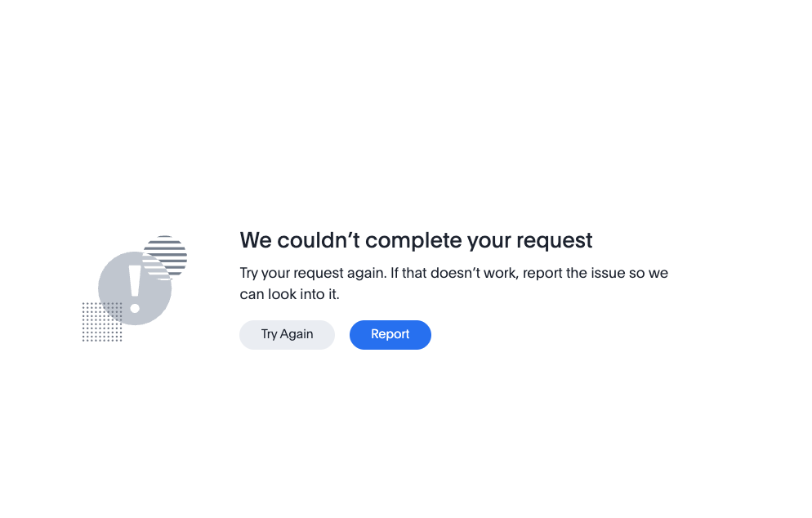Image resolution: width=812 pixels, height=518 pixels.
Task: Click the "Try your request again" sentence
Action: coord(312,273)
